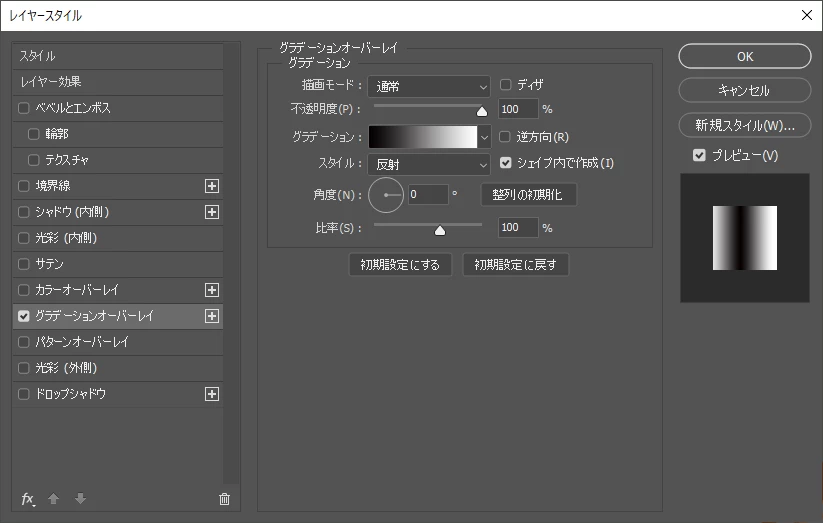This screenshot has width=823, height=523.
Task: Click the 初期設定に戻す button
Action: (515, 265)
